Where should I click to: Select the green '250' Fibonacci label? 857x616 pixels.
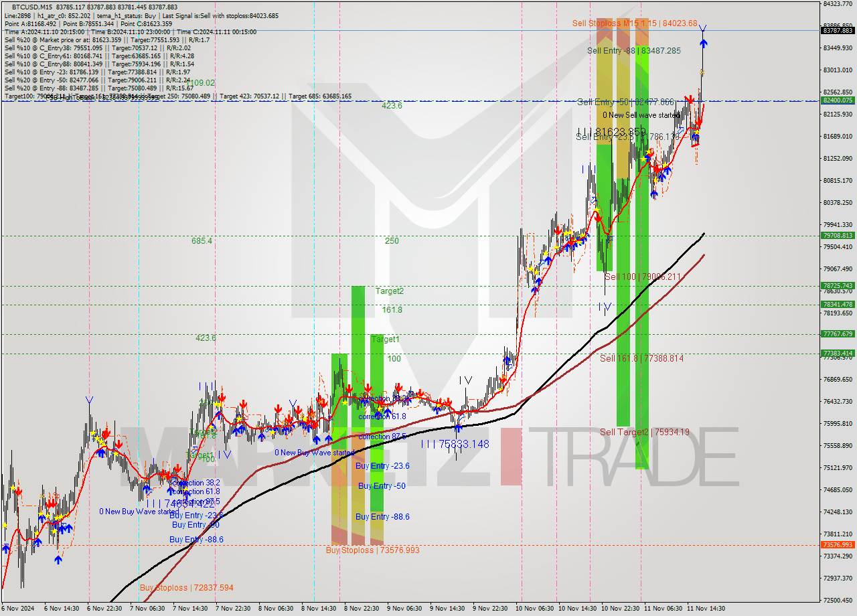pyautogui.click(x=392, y=241)
